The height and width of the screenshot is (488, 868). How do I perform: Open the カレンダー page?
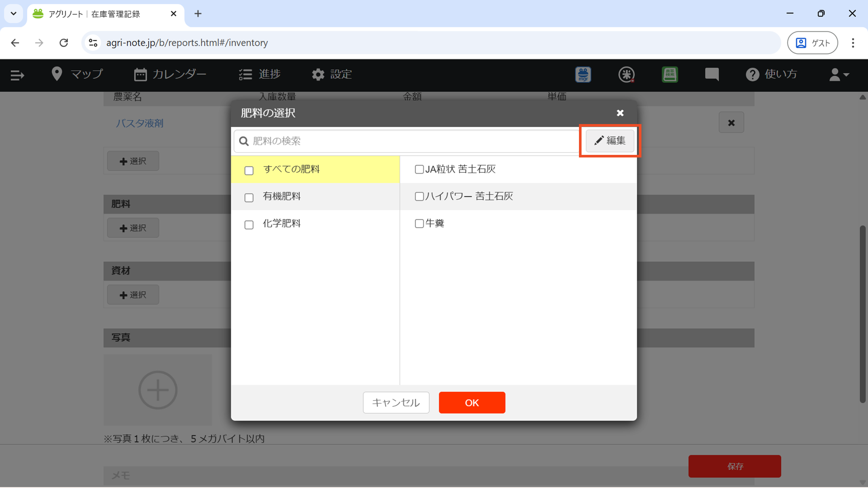point(170,74)
